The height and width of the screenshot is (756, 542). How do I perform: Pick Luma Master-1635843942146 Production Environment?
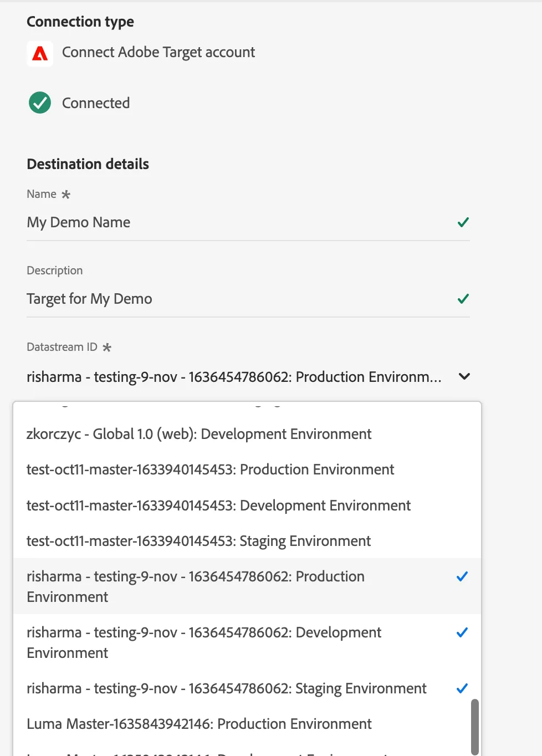(247, 724)
